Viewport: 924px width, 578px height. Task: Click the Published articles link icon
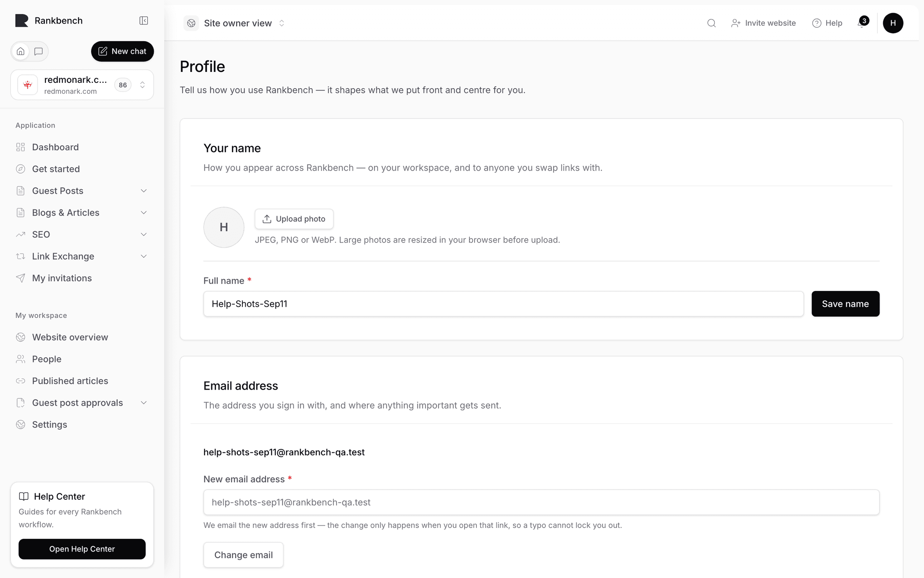click(x=21, y=381)
